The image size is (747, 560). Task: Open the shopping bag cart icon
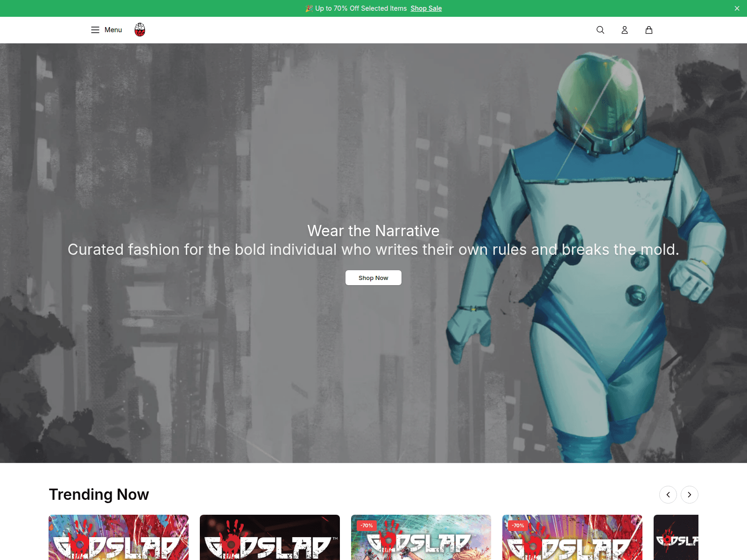(649, 30)
